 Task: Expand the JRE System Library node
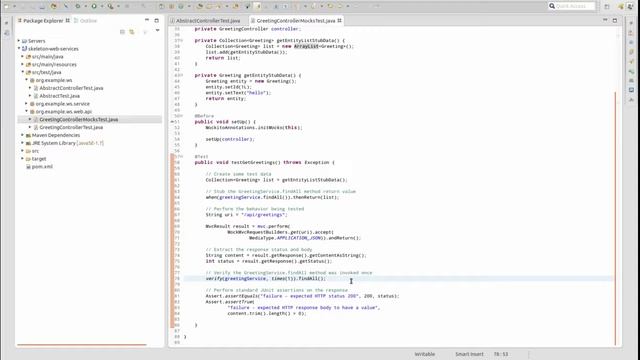22,143
